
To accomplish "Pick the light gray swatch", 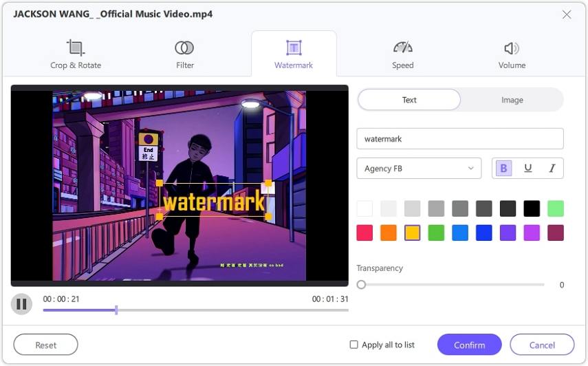I will [413, 208].
